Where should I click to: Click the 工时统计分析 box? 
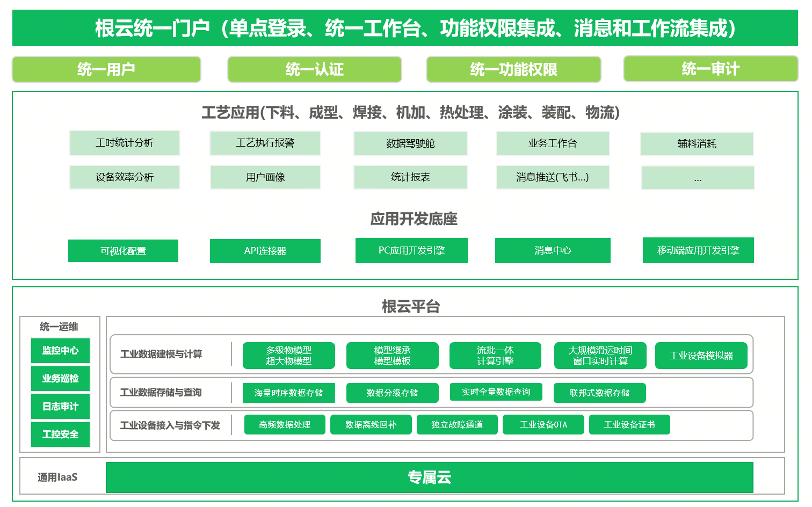pos(125,143)
